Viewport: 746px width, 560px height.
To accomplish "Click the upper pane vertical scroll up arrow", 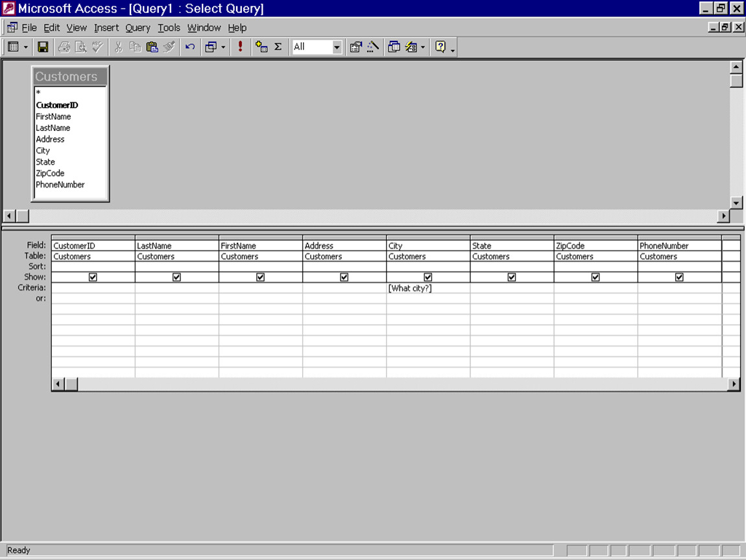I will click(736, 67).
